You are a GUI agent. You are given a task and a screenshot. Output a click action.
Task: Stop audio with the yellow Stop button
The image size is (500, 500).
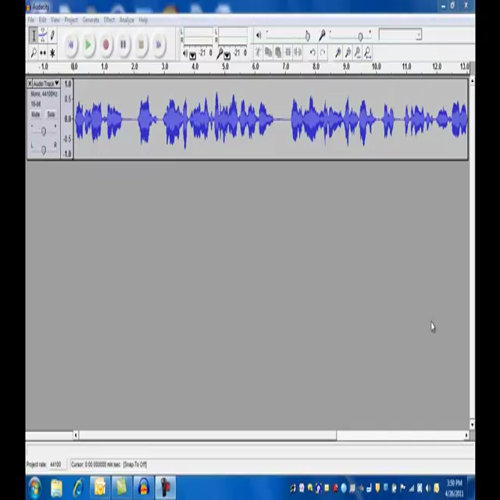141,44
